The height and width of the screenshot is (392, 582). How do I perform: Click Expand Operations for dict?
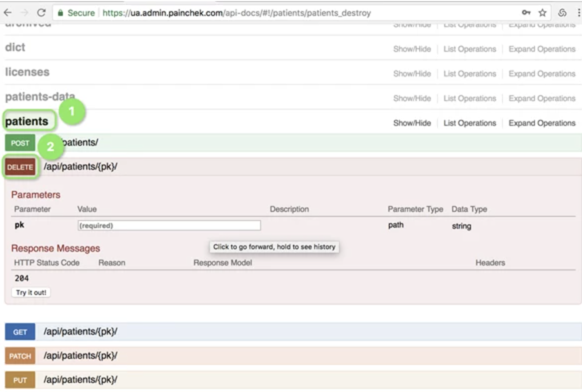(x=542, y=49)
